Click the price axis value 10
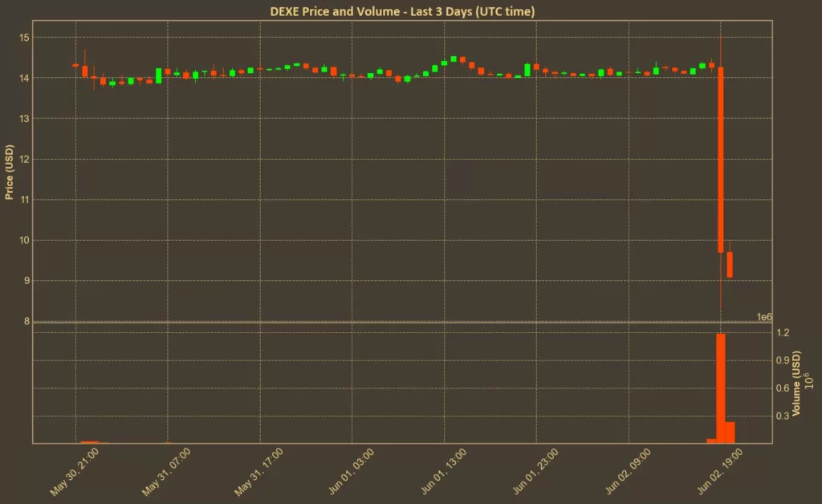The width and height of the screenshot is (822, 504). [24, 241]
